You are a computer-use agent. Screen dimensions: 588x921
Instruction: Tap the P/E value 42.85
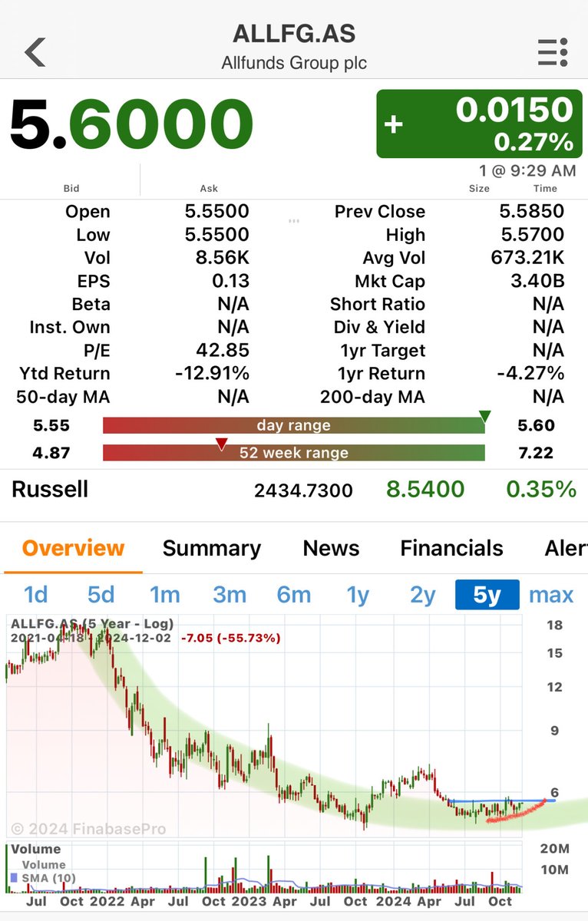[x=223, y=351]
